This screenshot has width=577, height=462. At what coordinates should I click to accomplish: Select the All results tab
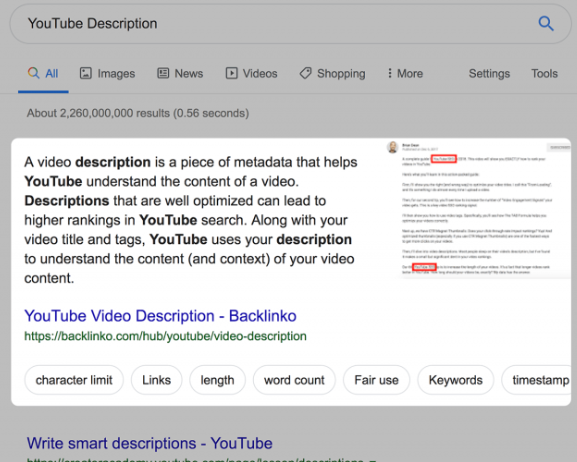point(43,73)
